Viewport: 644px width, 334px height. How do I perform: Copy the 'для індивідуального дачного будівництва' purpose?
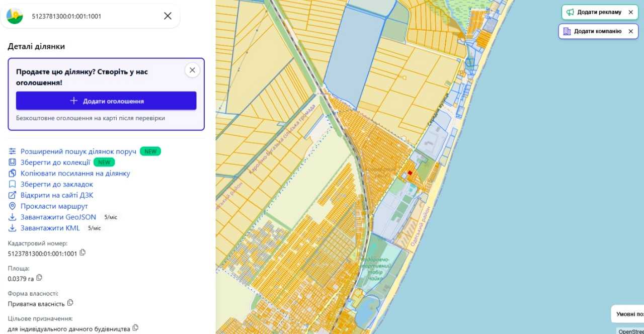point(135,328)
